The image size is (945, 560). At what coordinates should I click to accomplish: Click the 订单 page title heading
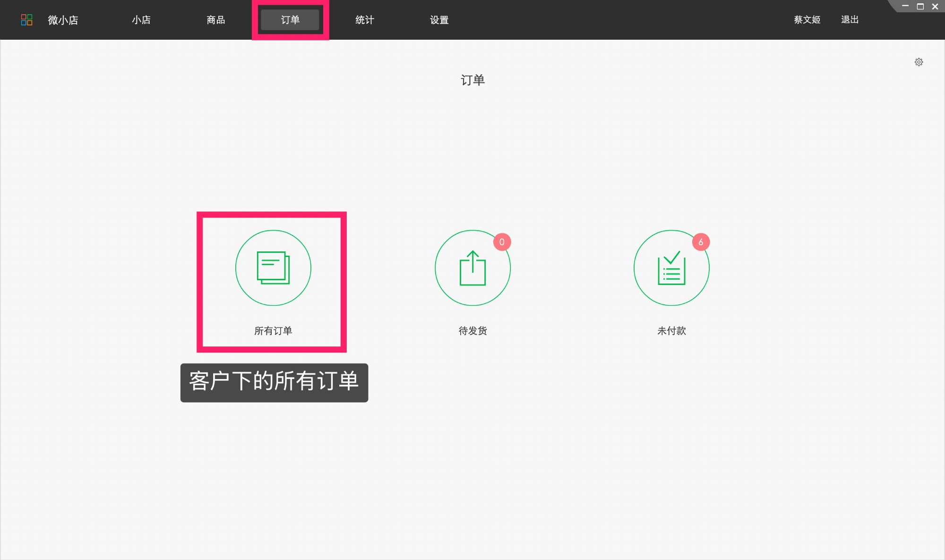[472, 80]
